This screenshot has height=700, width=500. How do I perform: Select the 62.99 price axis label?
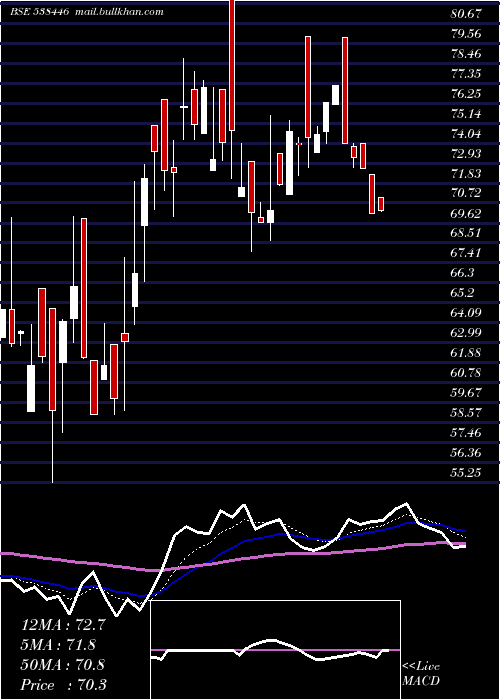(x=466, y=333)
